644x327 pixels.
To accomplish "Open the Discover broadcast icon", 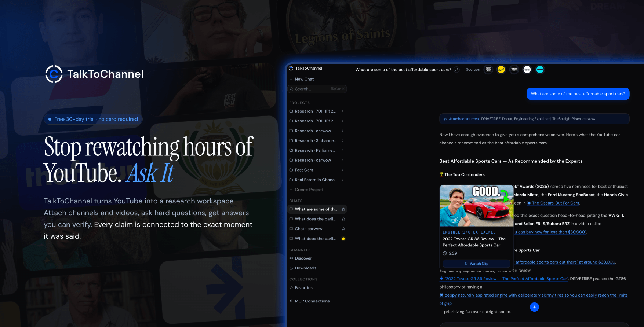I will click(291, 258).
